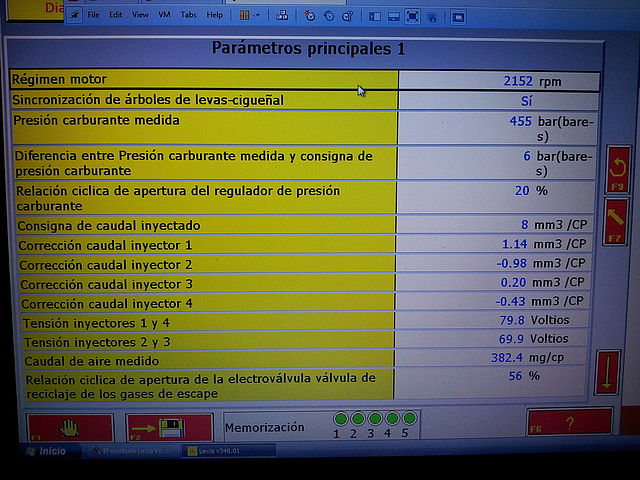
Task: Open the Tabs menu
Action: (x=188, y=16)
